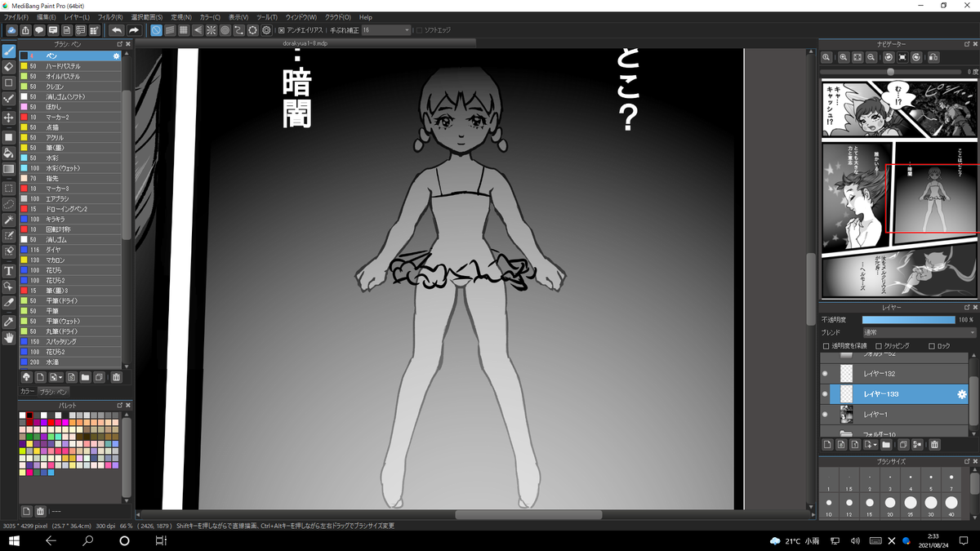Click the Undo arrow in toolbar
Viewport: 980px width, 551px height.
[118, 30]
